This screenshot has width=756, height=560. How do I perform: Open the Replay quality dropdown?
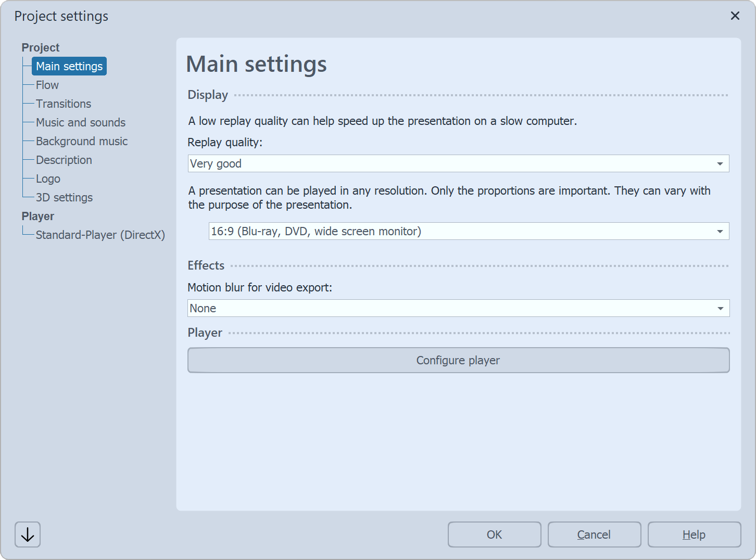pos(721,163)
